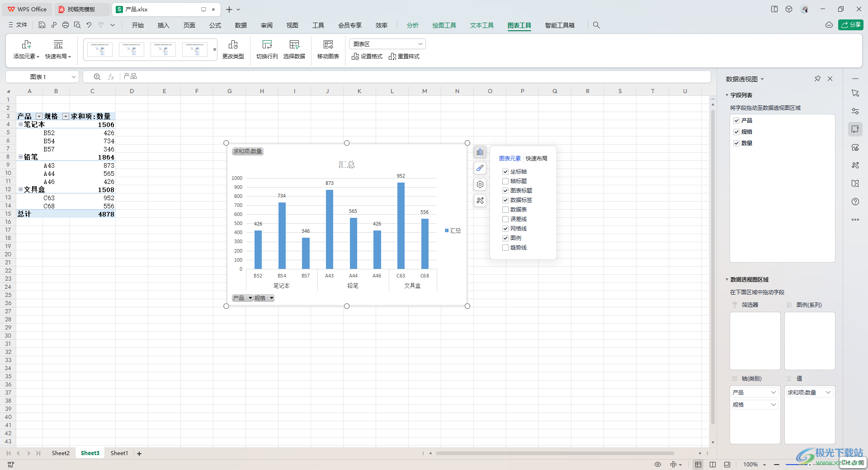Enable the Data Table (数据表) checkbox
The width and height of the screenshot is (868, 470).
[505, 210]
